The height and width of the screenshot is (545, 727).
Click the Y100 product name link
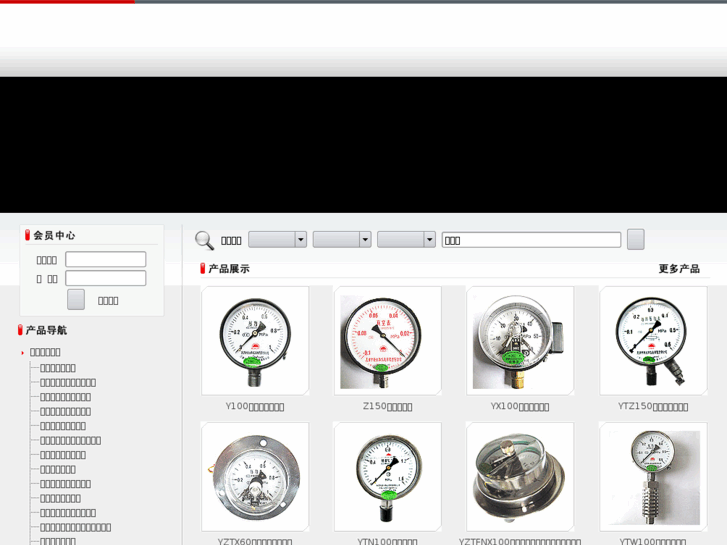pyautogui.click(x=255, y=407)
